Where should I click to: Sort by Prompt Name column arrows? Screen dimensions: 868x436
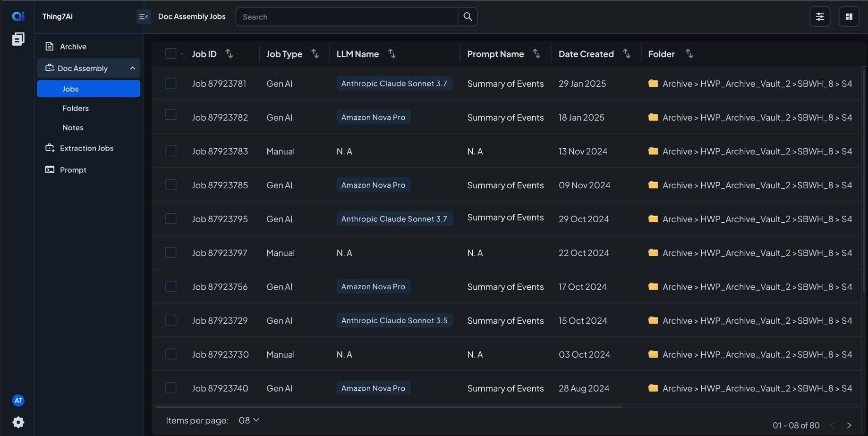536,54
